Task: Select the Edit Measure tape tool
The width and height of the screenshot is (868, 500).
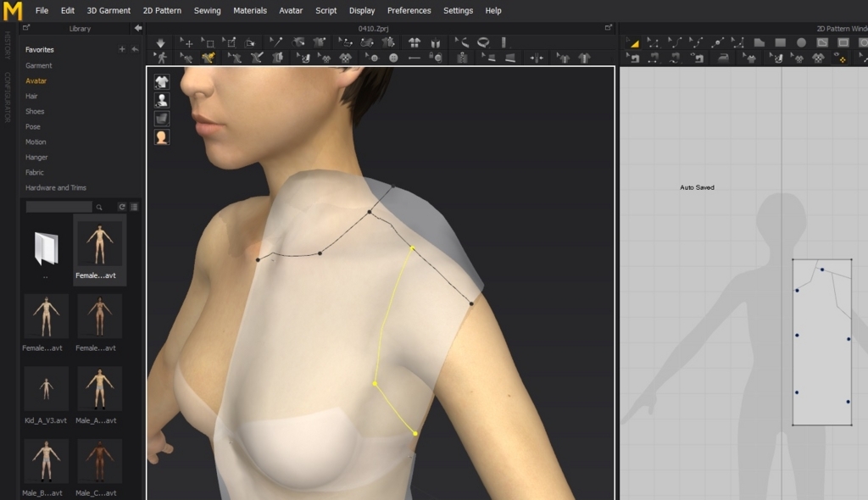Action: point(462,42)
